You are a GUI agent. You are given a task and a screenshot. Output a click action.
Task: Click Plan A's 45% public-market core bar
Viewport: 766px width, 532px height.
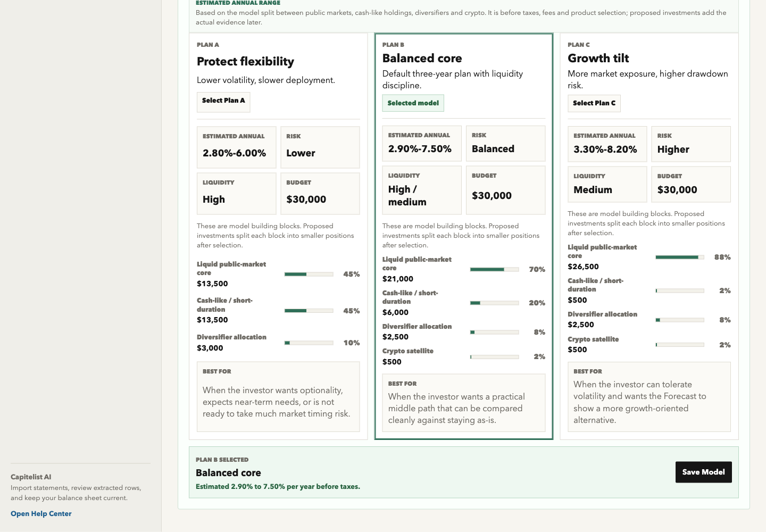pos(309,275)
